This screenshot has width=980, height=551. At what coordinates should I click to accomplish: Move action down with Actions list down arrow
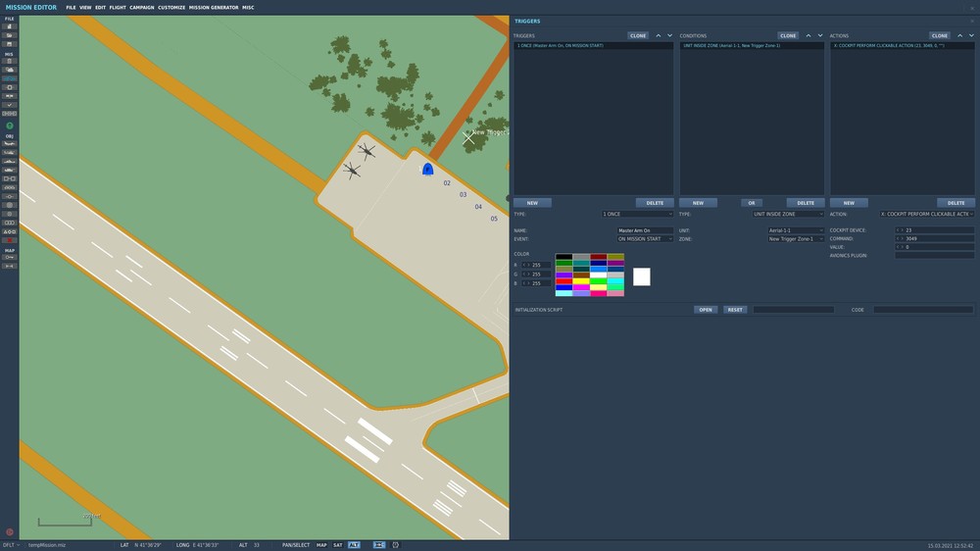coord(971,35)
